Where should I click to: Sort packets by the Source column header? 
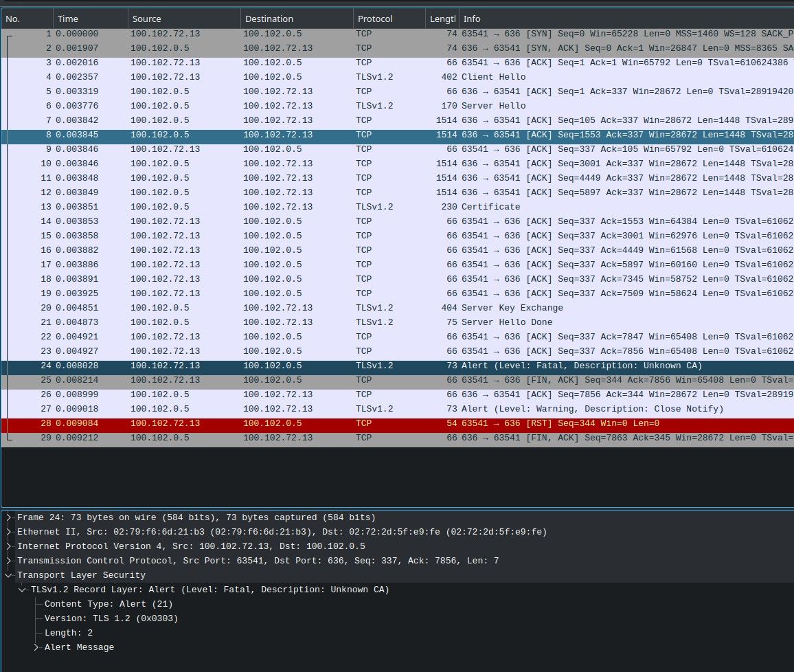coord(184,19)
